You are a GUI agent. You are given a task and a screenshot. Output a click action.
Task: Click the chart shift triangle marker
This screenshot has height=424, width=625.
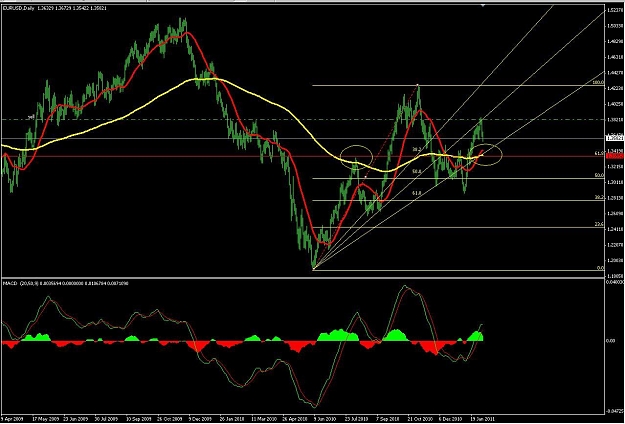(x=483, y=5)
